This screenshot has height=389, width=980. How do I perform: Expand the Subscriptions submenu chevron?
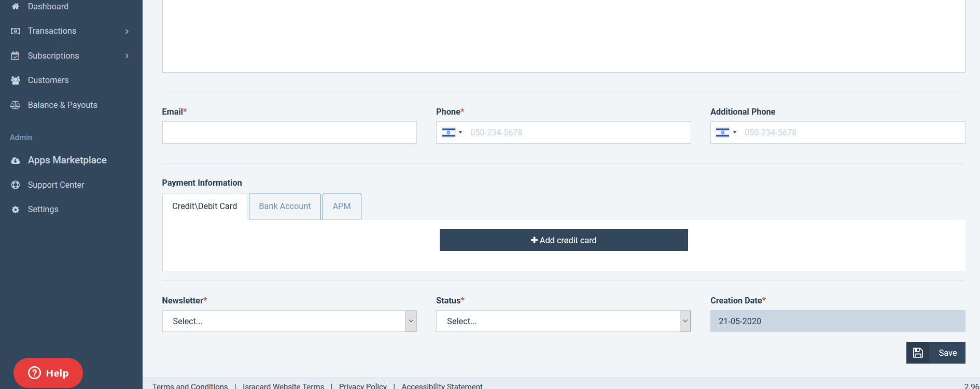[127, 55]
